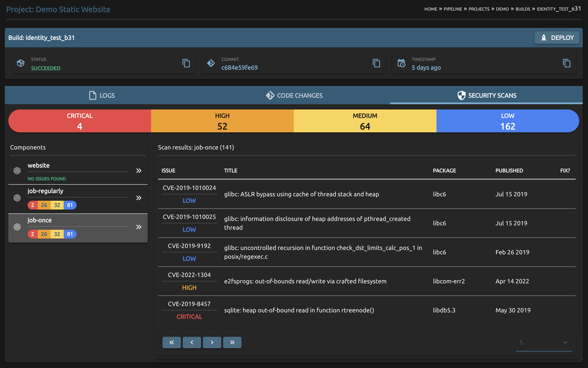The image size is (588, 368).
Task: Copy the build status value
Action: click(186, 63)
